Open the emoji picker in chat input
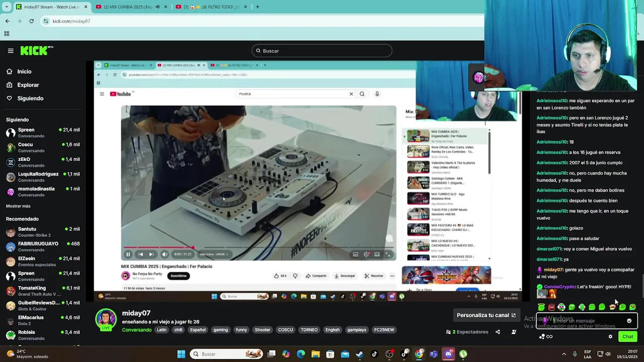Image resolution: width=644 pixels, height=362 pixels. pyautogui.click(x=629, y=321)
